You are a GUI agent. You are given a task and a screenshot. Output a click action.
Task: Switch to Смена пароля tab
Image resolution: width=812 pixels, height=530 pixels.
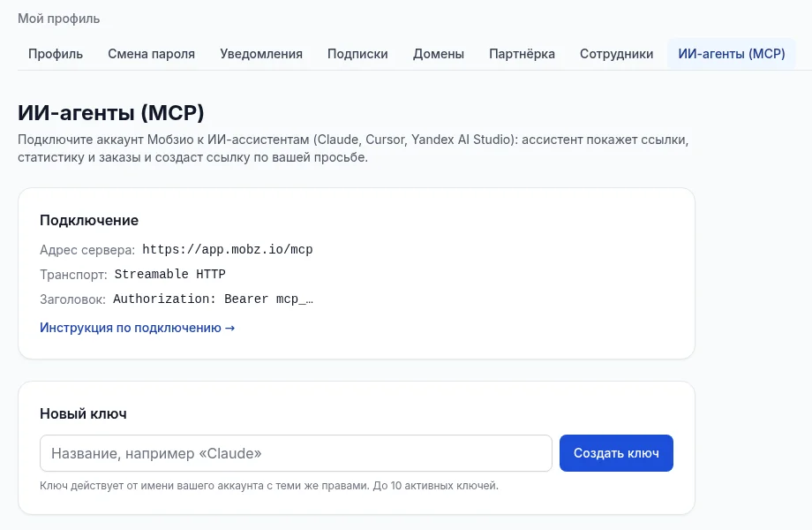[151, 54]
